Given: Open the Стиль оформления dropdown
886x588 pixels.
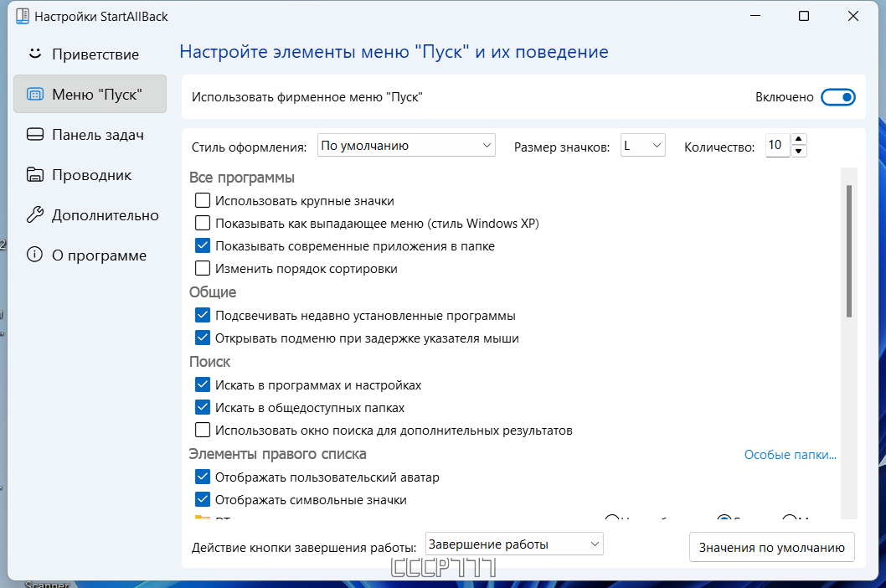Looking at the screenshot, I should [406, 145].
